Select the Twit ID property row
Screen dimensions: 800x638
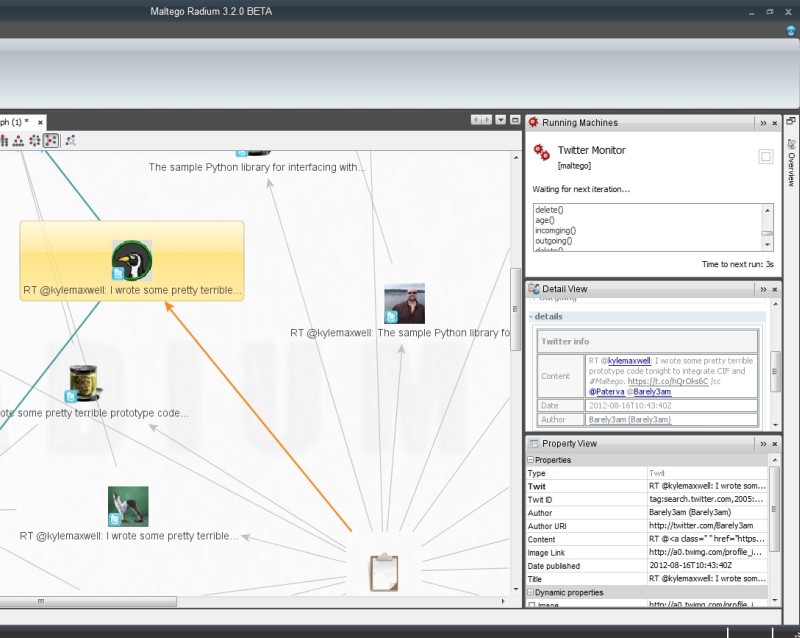pos(647,500)
